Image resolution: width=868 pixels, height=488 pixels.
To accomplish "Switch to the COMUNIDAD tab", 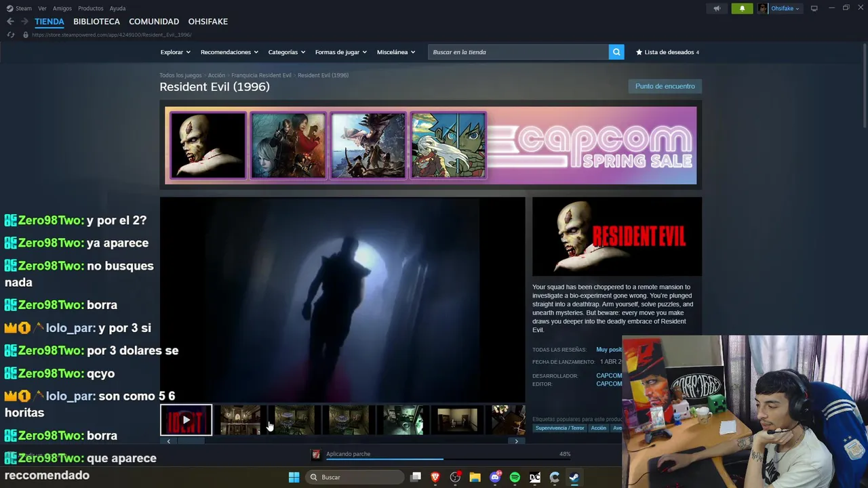I will click(x=154, y=22).
